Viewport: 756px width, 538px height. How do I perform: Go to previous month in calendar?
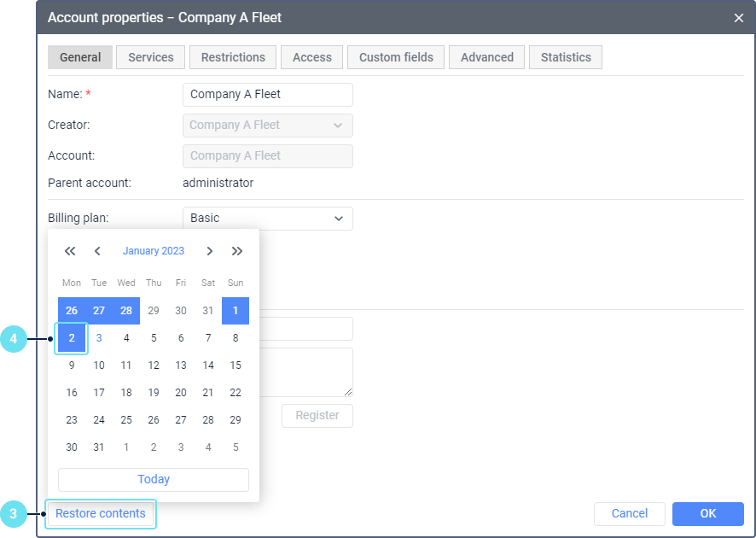tap(97, 251)
